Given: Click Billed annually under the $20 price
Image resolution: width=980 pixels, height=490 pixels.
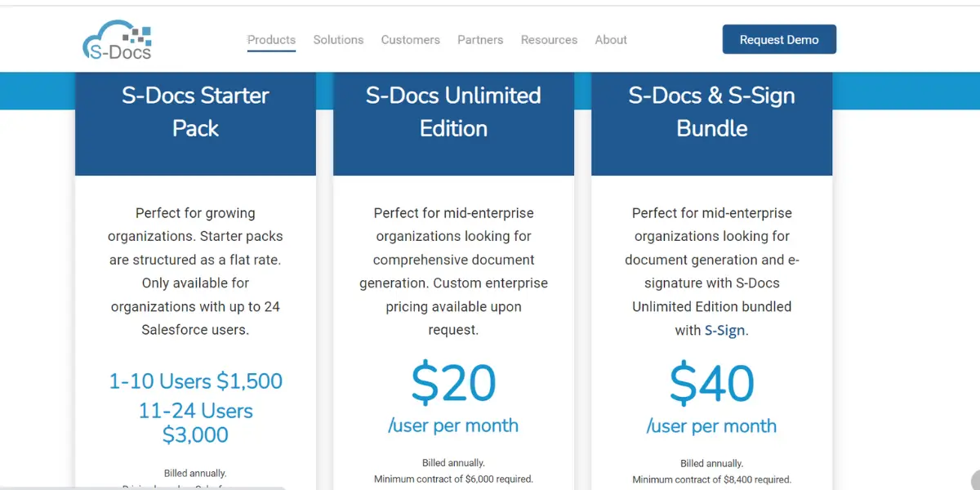Looking at the screenshot, I should click(x=453, y=463).
